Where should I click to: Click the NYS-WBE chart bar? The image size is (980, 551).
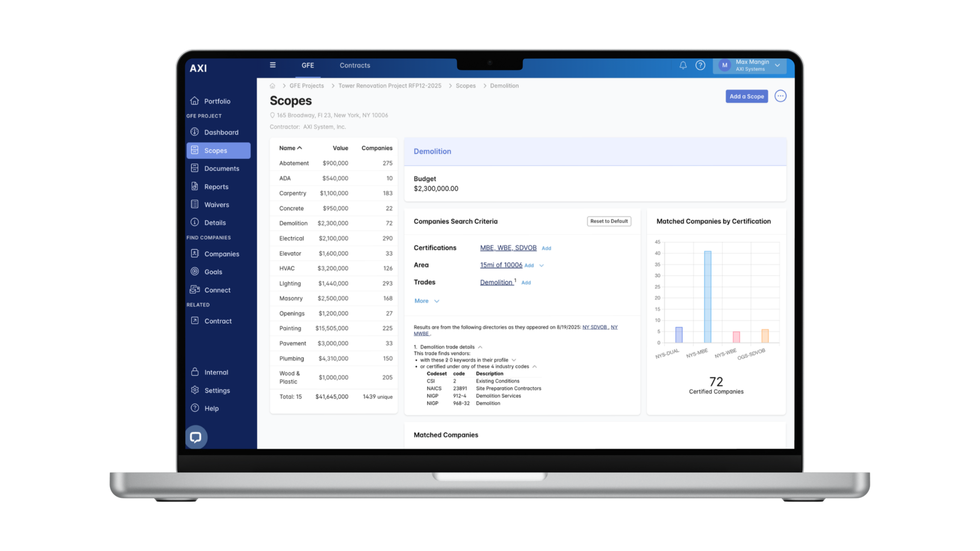[x=736, y=337]
